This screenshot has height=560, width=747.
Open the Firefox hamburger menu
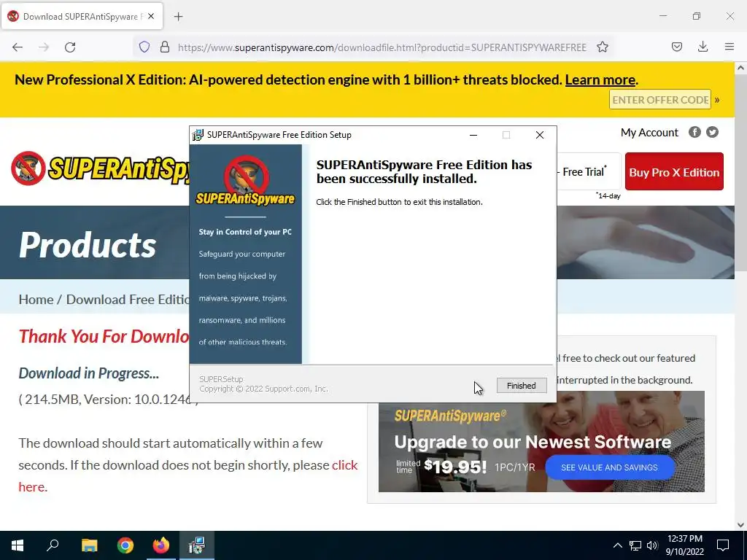point(729,47)
